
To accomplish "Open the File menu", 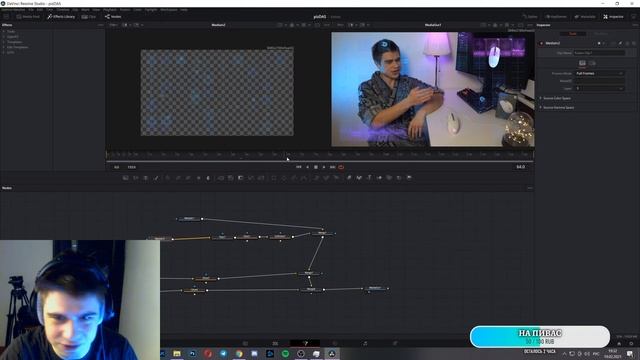I will tap(31, 9).
